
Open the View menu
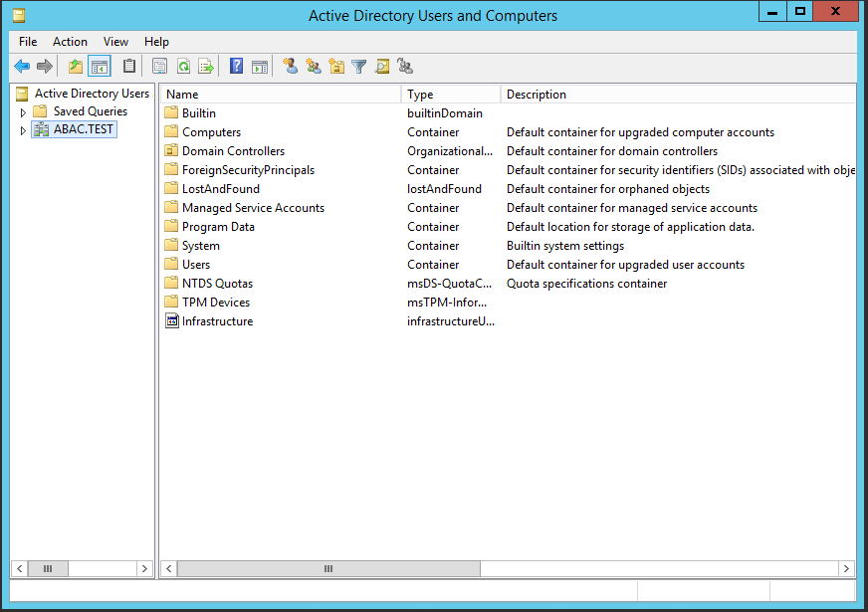[115, 42]
